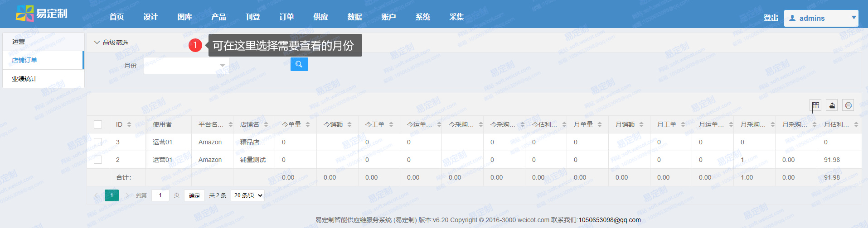Sort by 月工单 column arrows
Image resolution: width=868 pixels, height=228 pixels.
click(683, 124)
